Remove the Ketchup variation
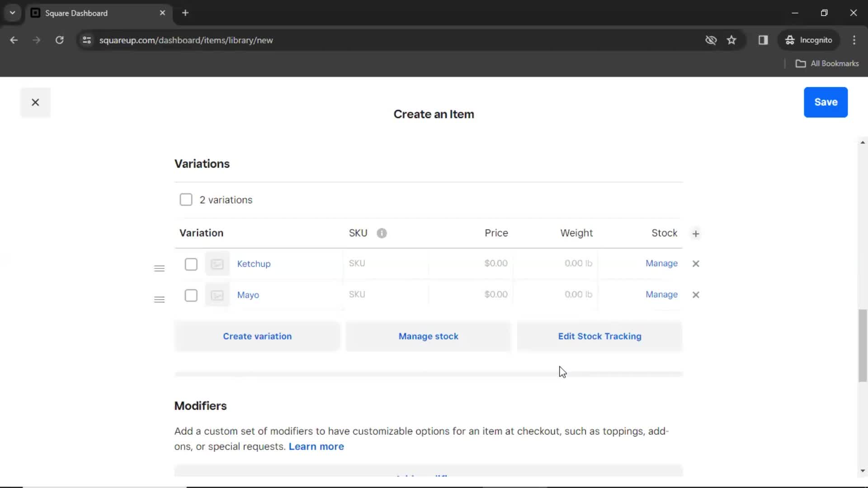 [x=696, y=263]
